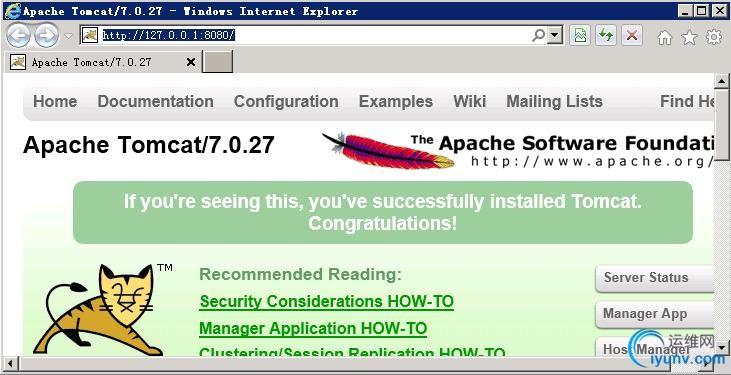Click the Manager App button
Viewport: 731px width, 375px height.
(x=654, y=314)
